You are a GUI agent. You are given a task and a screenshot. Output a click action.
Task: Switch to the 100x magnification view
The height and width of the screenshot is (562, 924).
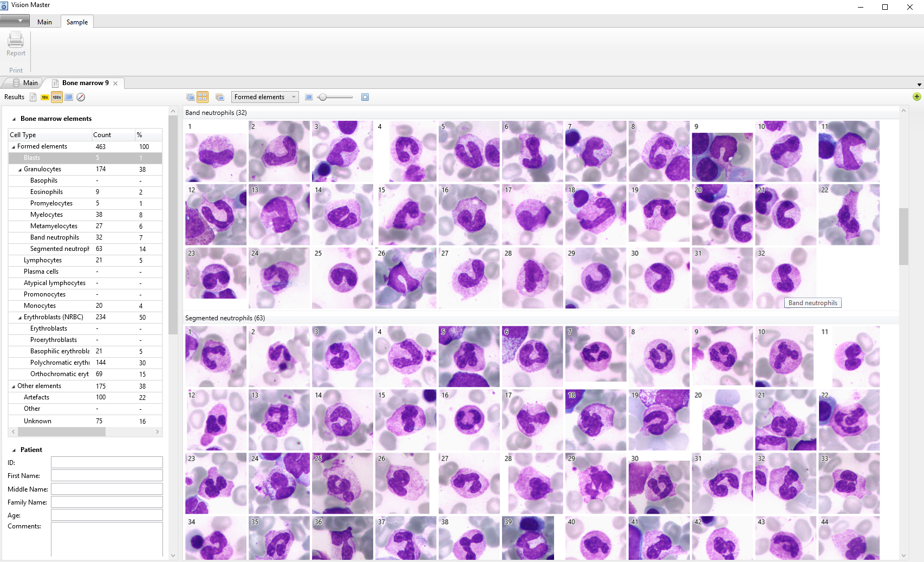pyautogui.click(x=57, y=97)
